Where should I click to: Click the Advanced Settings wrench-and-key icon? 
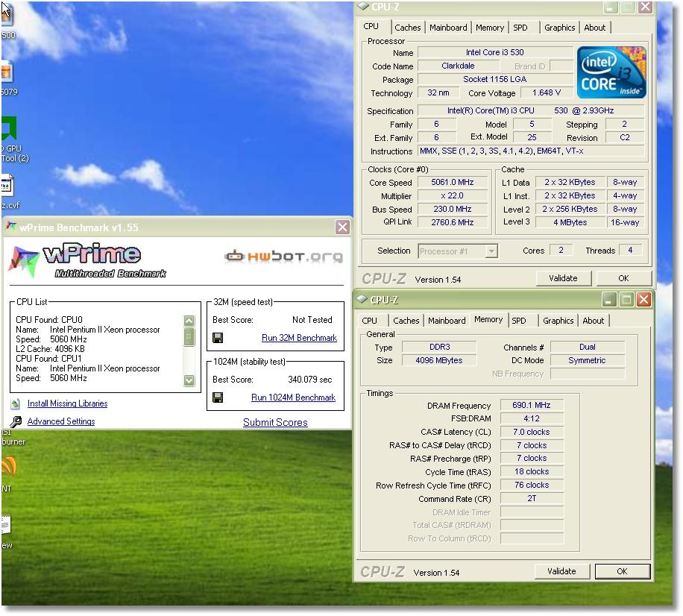[x=16, y=421]
